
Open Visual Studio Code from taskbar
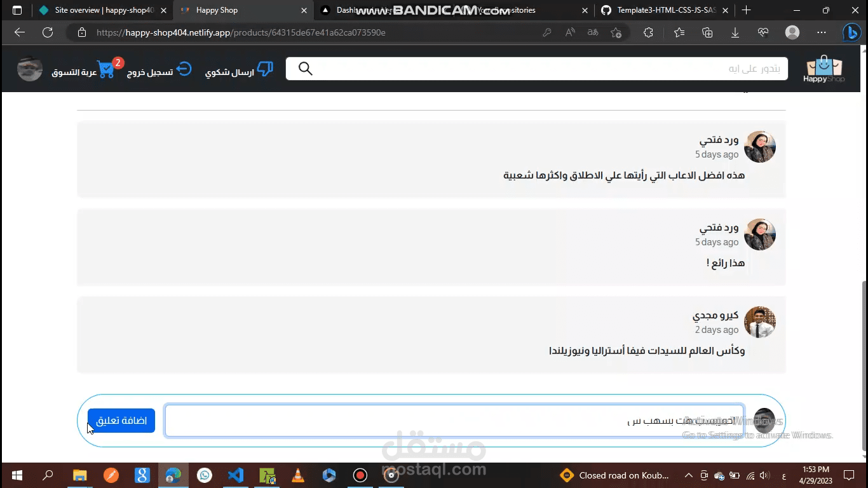click(x=236, y=475)
